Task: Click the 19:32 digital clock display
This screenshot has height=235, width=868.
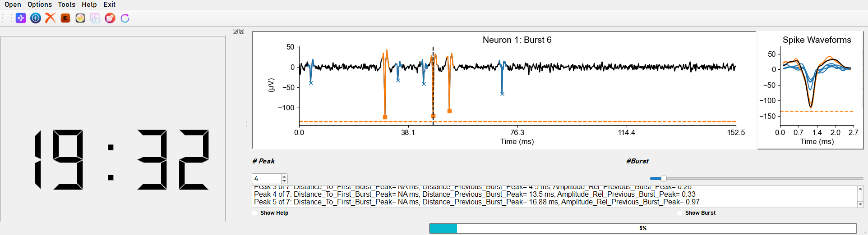Action: 122,160
